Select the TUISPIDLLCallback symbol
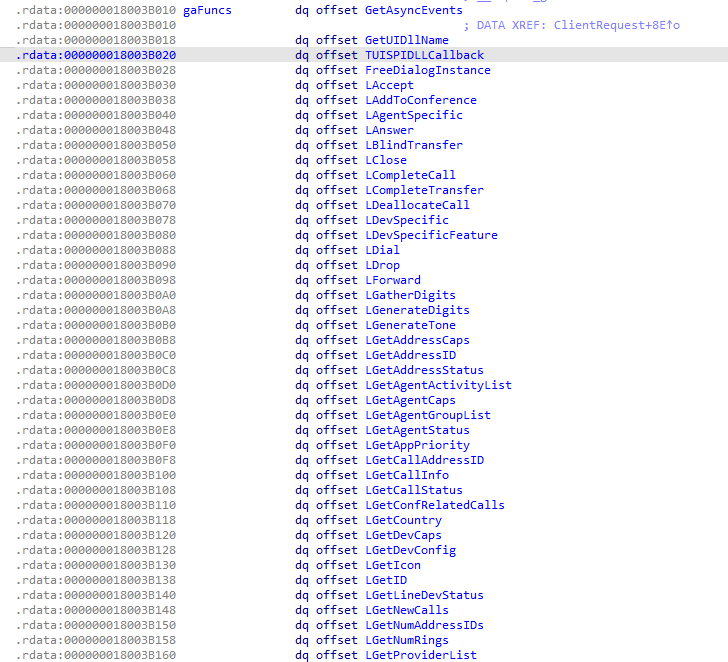This screenshot has height=662, width=728. tap(424, 55)
